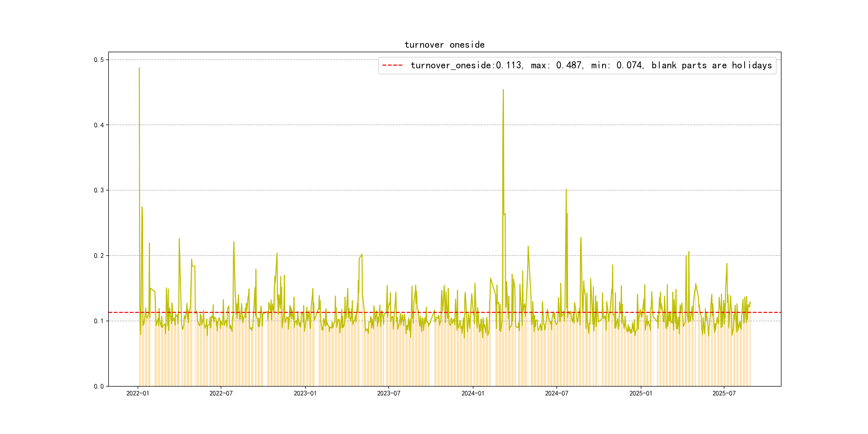Screen dimensions: 868x434
Task: Click the red dashed legend line sample
Action: tap(392, 65)
